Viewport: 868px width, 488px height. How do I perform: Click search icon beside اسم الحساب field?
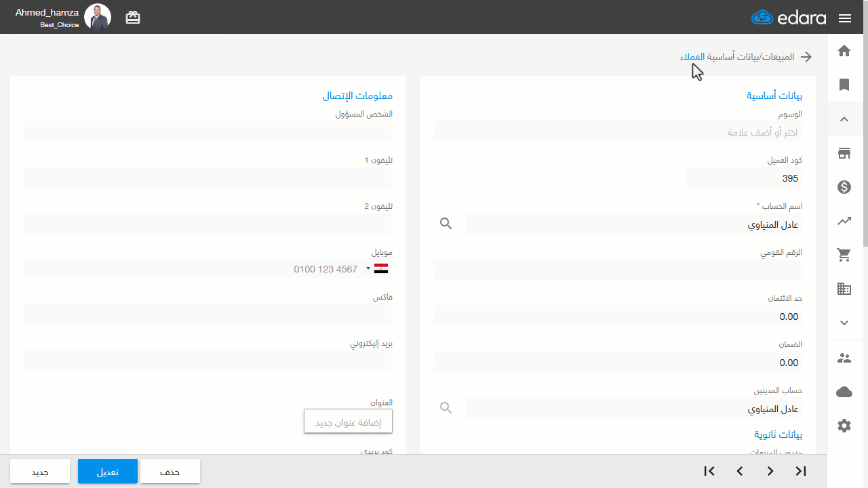pos(446,223)
